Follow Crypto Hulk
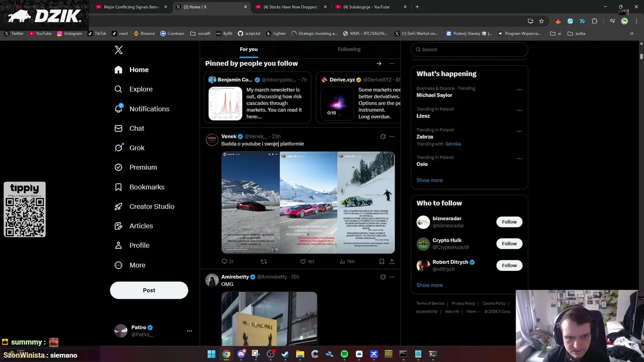Image resolution: width=644 pixels, height=362 pixels. coord(509,243)
